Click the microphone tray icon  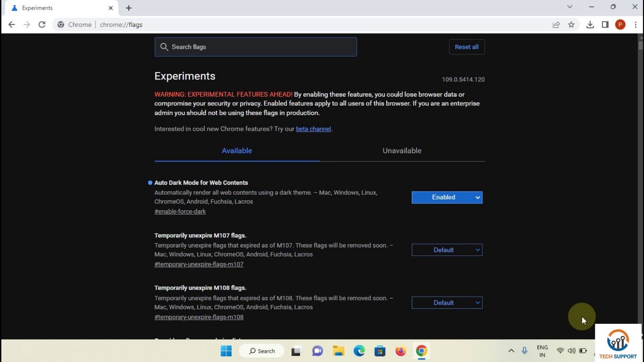(x=524, y=351)
